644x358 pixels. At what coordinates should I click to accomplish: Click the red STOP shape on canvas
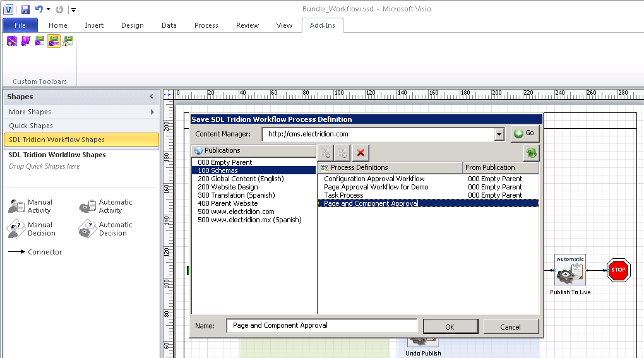pos(617,270)
